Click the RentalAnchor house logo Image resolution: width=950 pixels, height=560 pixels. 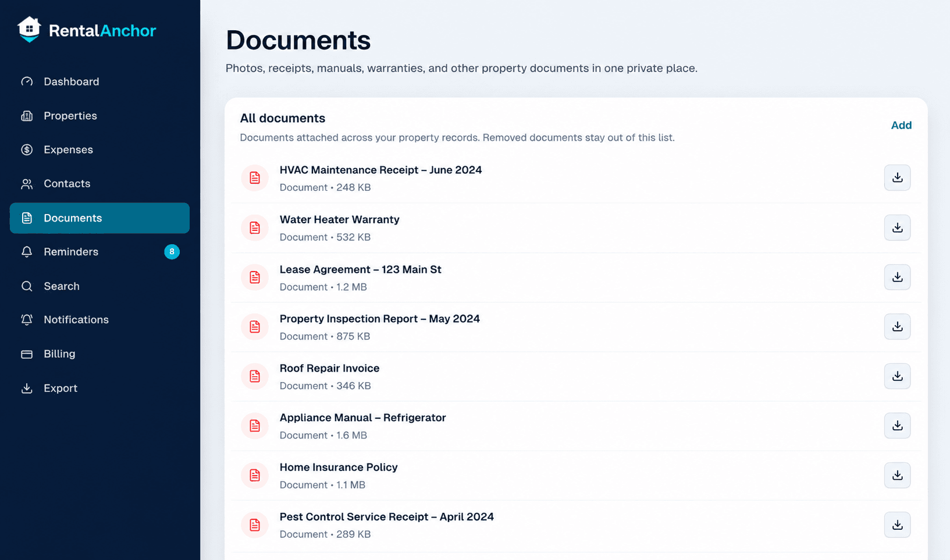click(x=29, y=29)
